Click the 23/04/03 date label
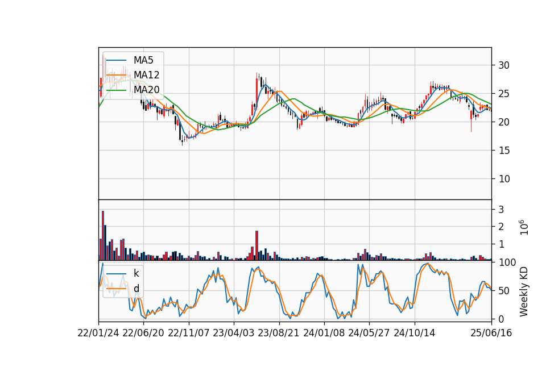The width and height of the screenshot is (546, 392). (x=234, y=333)
